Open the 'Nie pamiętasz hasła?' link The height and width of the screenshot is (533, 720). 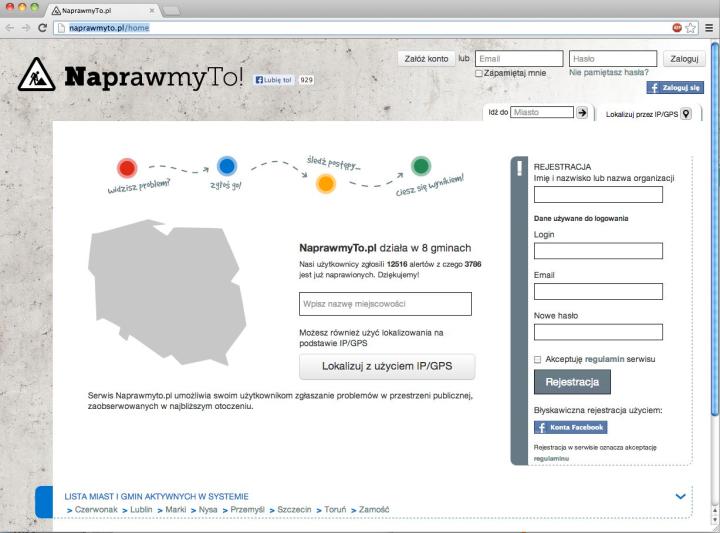coord(608,73)
